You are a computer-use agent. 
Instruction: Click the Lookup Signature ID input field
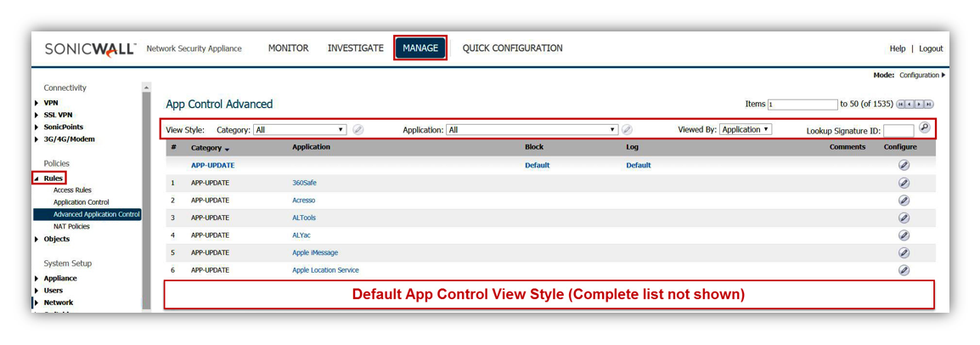[x=898, y=131]
